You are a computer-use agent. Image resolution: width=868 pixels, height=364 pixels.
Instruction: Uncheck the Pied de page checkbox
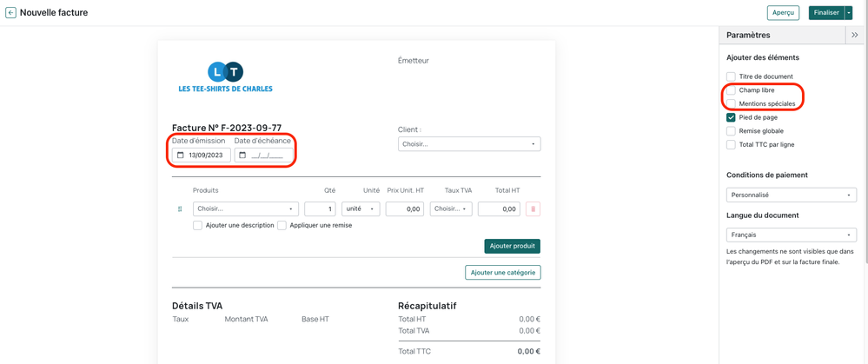coord(731,117)
